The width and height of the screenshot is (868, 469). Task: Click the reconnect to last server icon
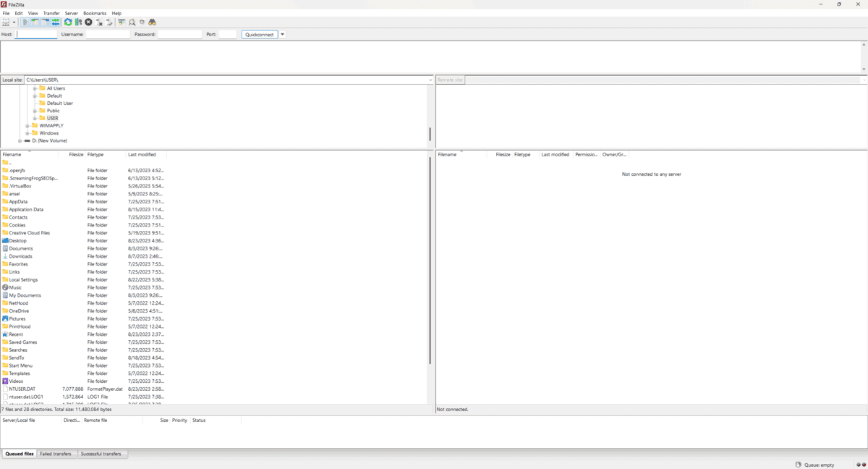109,22
